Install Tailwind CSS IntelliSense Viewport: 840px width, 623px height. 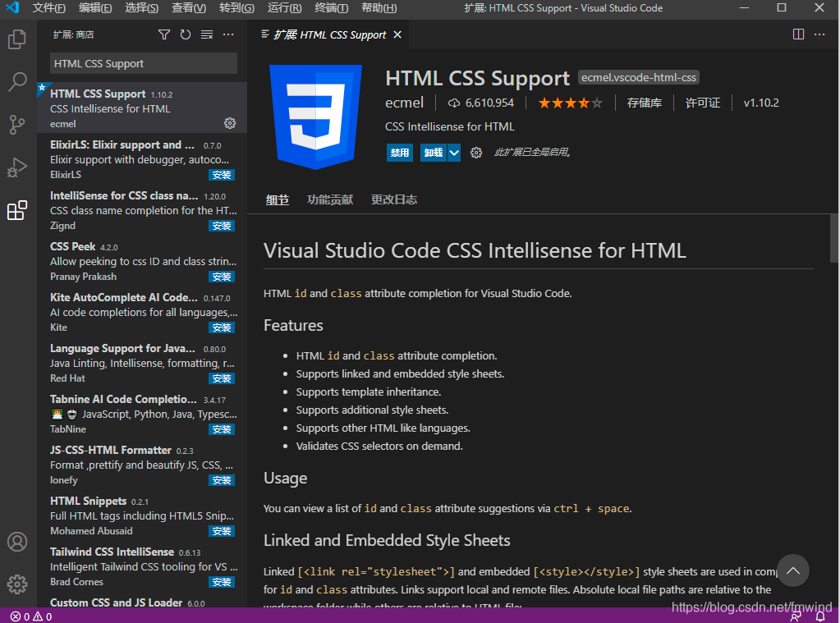tap(222, 582)
